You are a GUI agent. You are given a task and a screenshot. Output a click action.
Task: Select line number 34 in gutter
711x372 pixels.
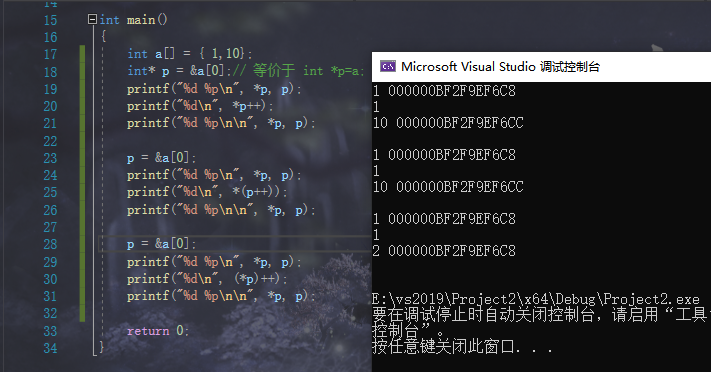50,348
